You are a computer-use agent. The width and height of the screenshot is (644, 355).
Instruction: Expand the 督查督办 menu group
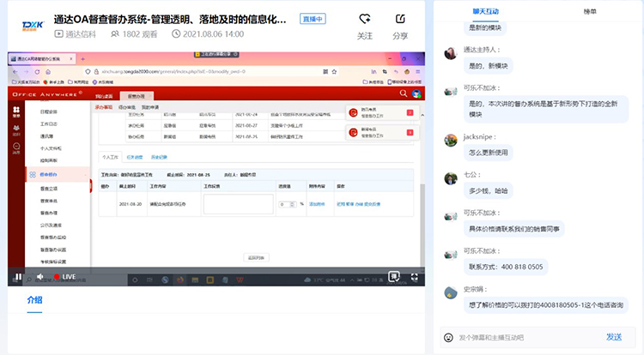tap(58, 175)
